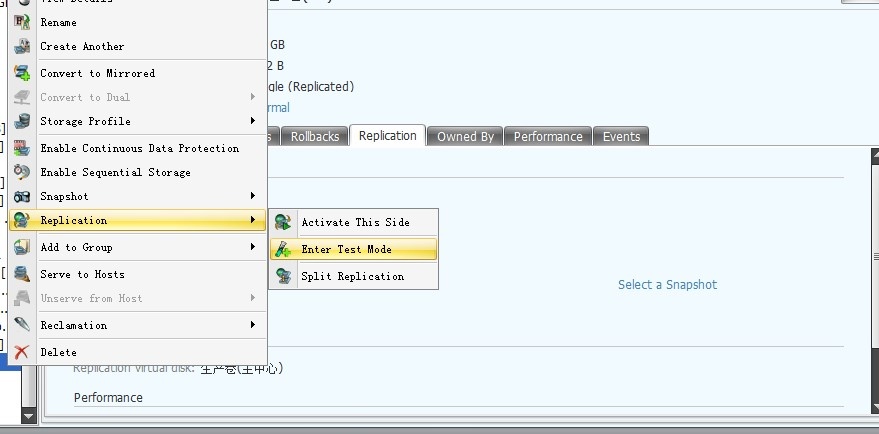Click the Serve to Hosts icon
Screen dimensions: 879x434
[22, 274]
